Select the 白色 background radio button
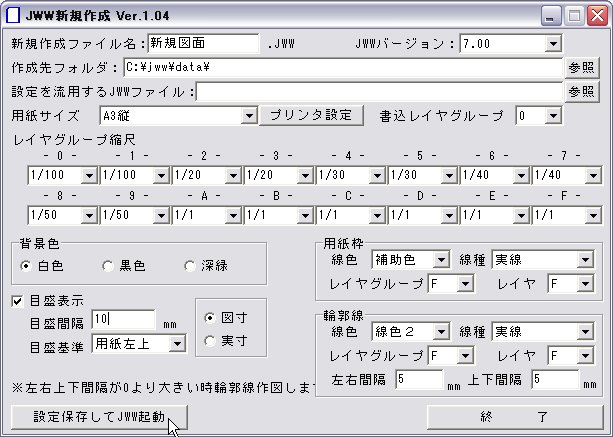The width and height of the screenshot is (613, 437). pos(26,266)
